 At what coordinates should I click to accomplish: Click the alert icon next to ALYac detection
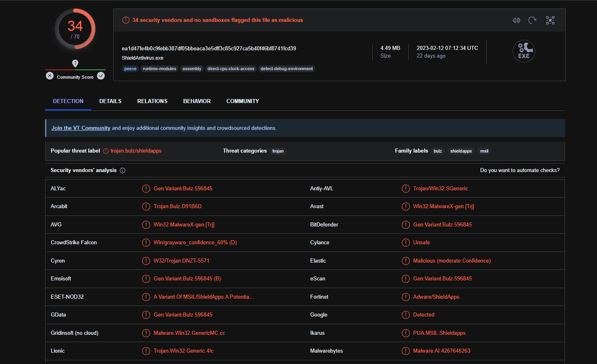coord(146,189)
